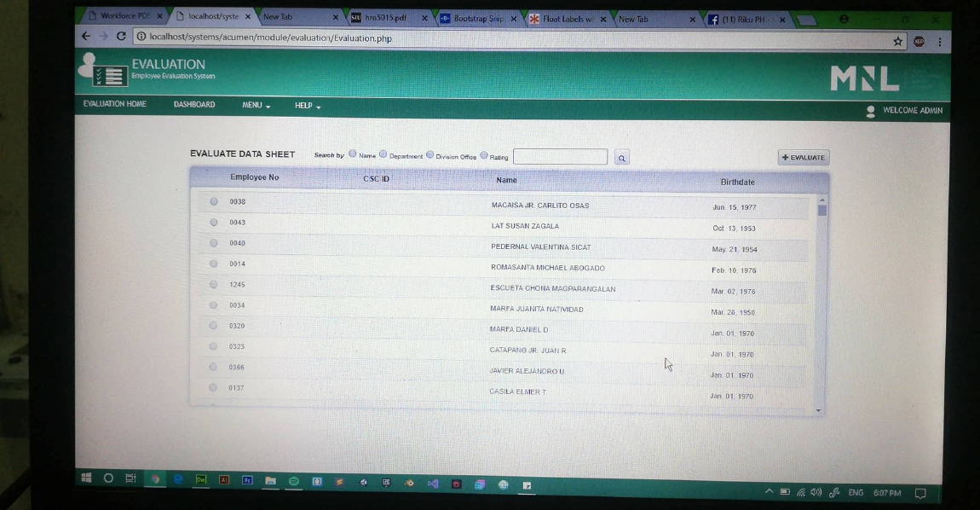
Task: Click name MACAISA JR. CARLITO OSAS
Action: 540,206
